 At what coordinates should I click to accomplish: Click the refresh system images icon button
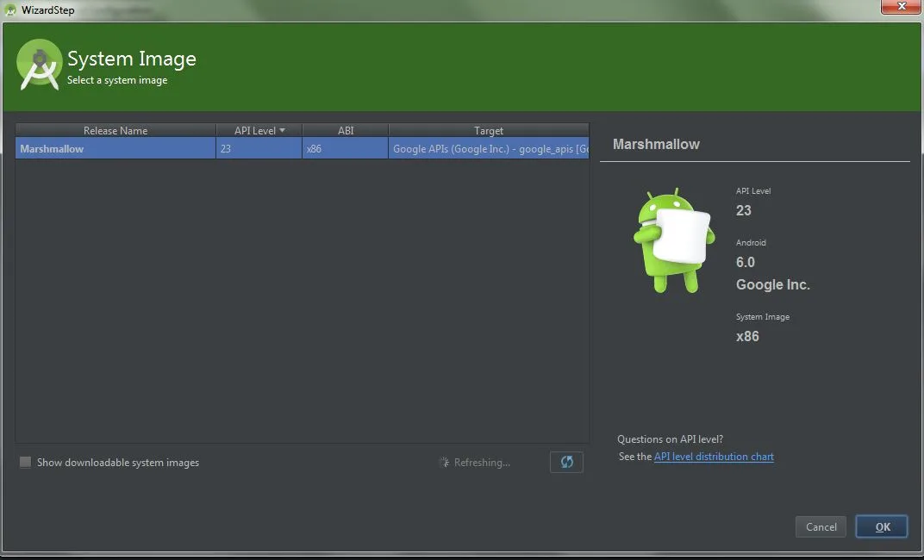click(x=566, y=463)
